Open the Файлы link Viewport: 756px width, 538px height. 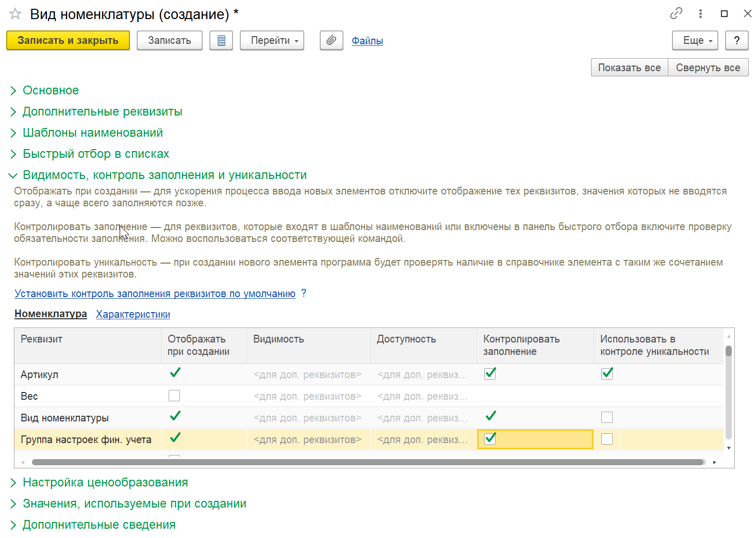367,41
